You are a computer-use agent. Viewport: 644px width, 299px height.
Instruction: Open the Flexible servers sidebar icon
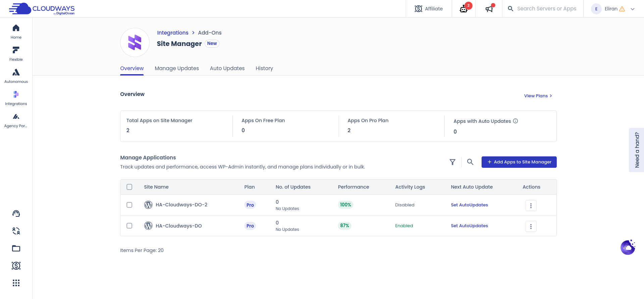[x=16, y=50]
